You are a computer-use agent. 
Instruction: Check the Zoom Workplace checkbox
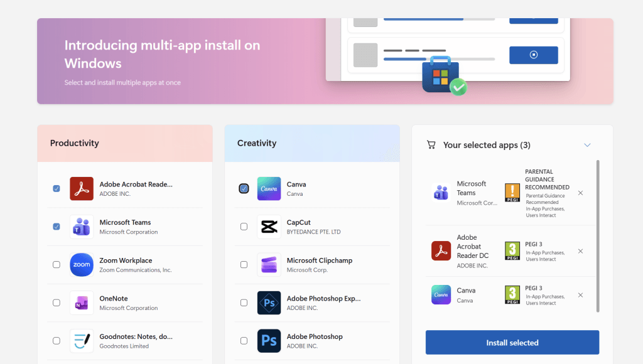coord(56,264)
